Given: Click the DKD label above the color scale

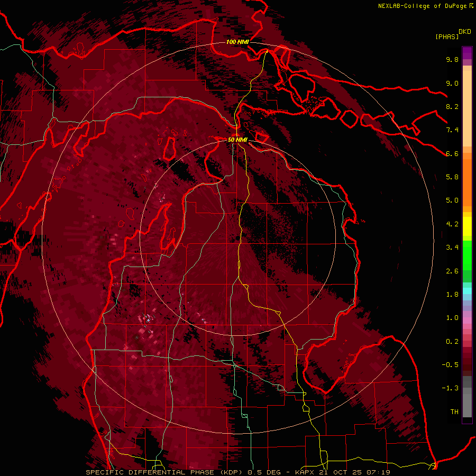Looking at the screenshot, I should [x=465, y=32].
